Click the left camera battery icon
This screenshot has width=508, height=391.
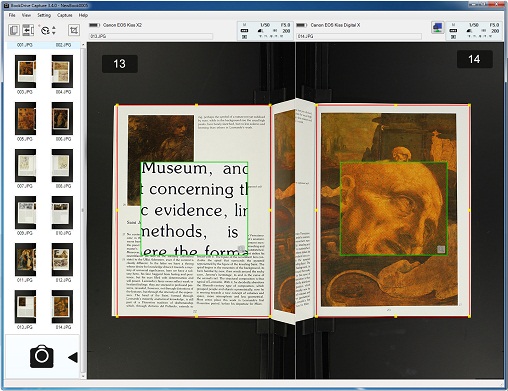coord(94,25)
